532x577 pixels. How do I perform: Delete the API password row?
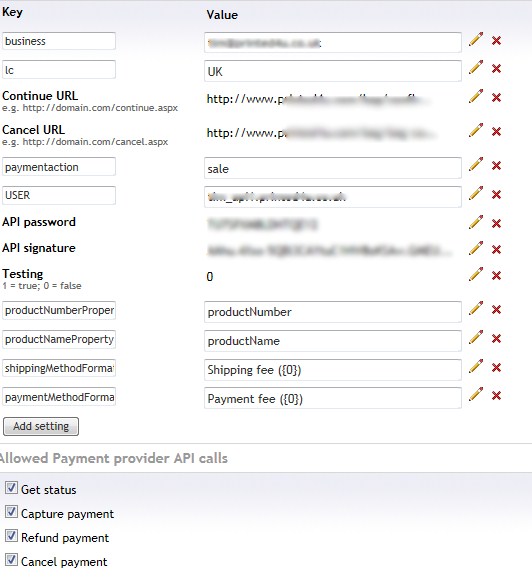coord(496,223)
